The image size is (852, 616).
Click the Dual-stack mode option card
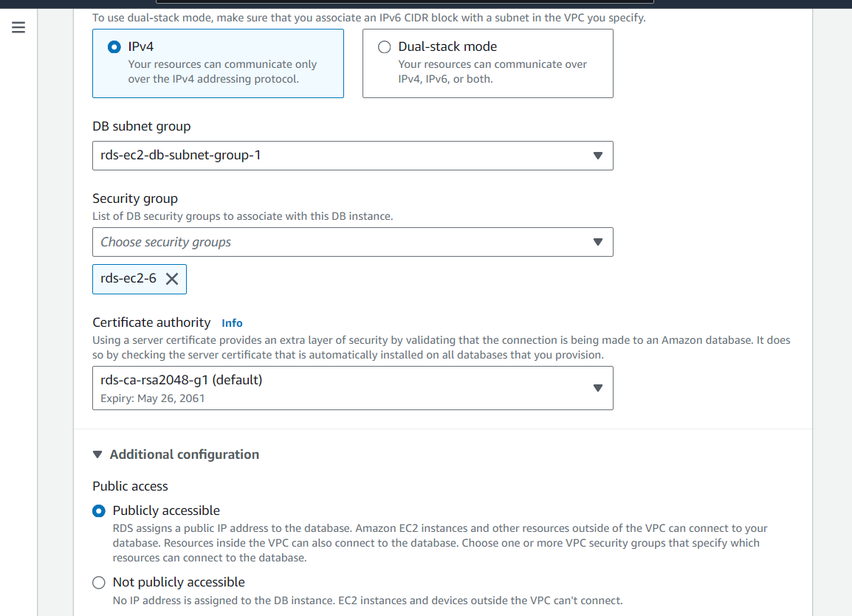487,63
